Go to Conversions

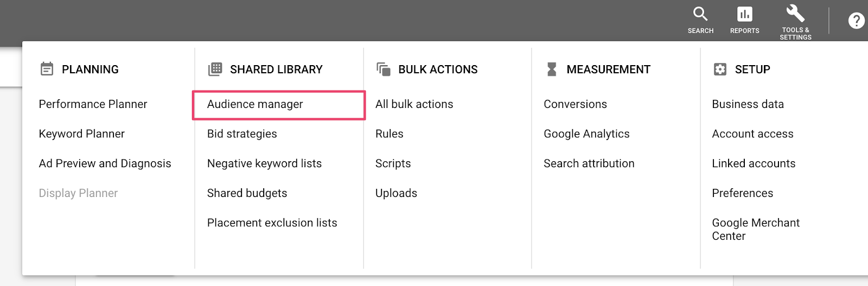(x=575, y=104)
